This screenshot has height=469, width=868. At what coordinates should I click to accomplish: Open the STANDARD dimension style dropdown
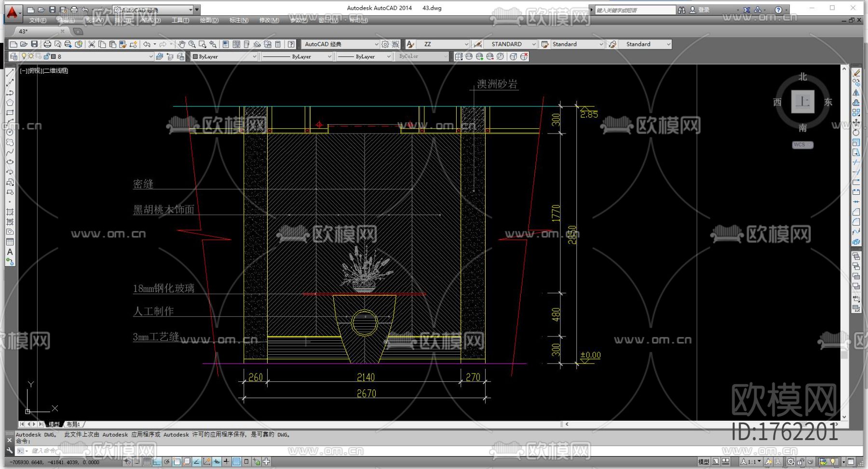tap(533, 44)
